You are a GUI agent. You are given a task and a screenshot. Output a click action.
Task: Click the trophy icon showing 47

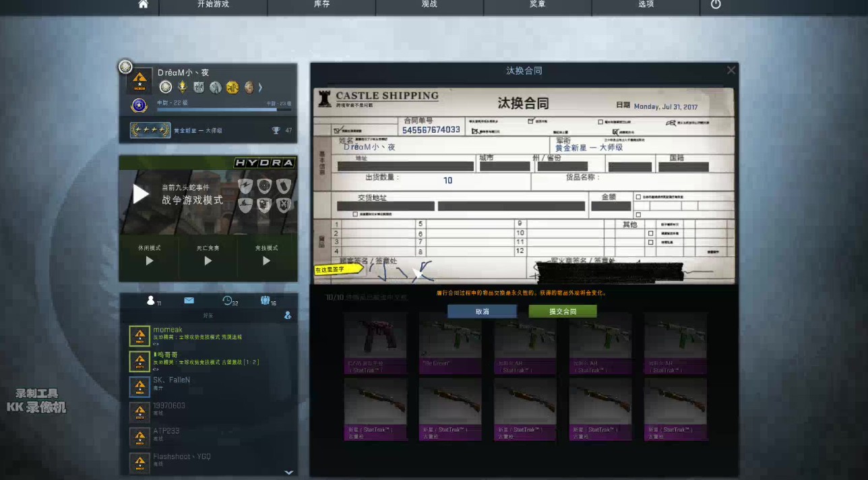point(276,130)
